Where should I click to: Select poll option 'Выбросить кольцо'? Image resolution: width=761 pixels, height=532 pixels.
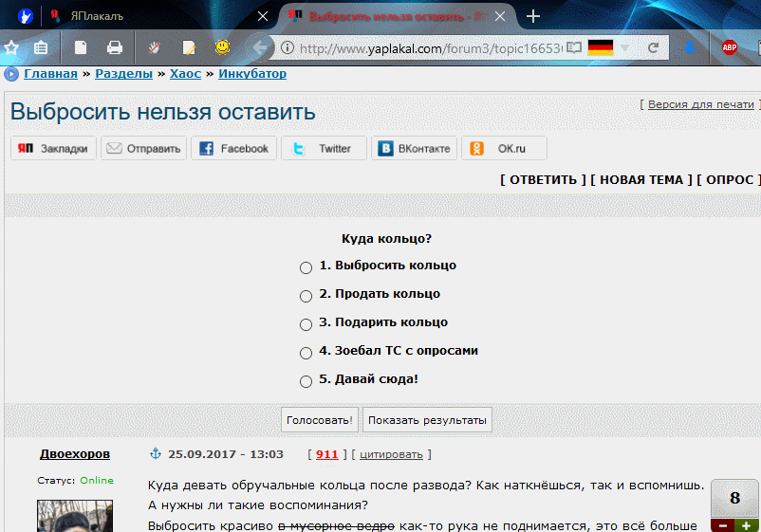tap(306, 267)
